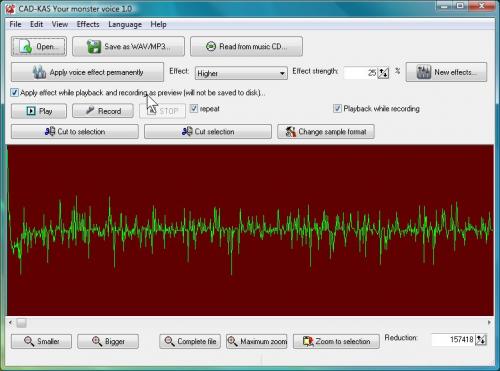Click the New effects icon

[x=424, y=72]
